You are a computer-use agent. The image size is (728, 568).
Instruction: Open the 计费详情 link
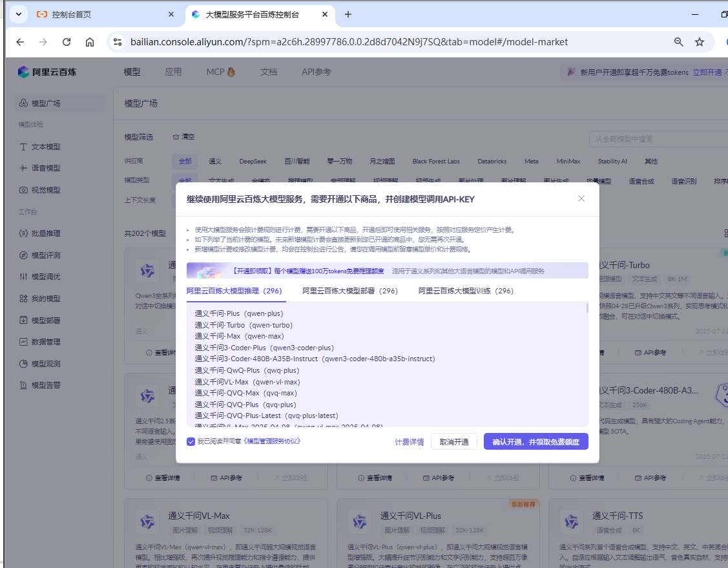tap(409, 442)
